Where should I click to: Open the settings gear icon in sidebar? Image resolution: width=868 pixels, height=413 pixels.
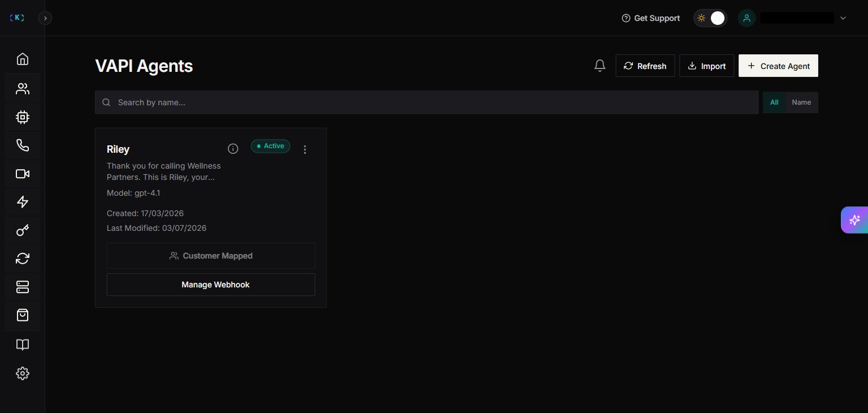tap(23, 373)
